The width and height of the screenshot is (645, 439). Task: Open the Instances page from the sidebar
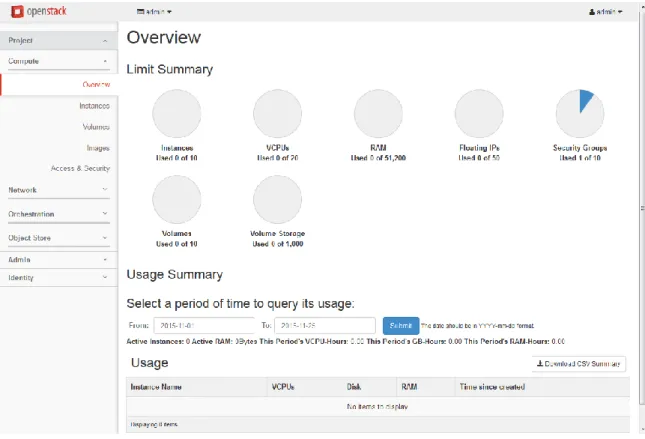coord(94,106)
